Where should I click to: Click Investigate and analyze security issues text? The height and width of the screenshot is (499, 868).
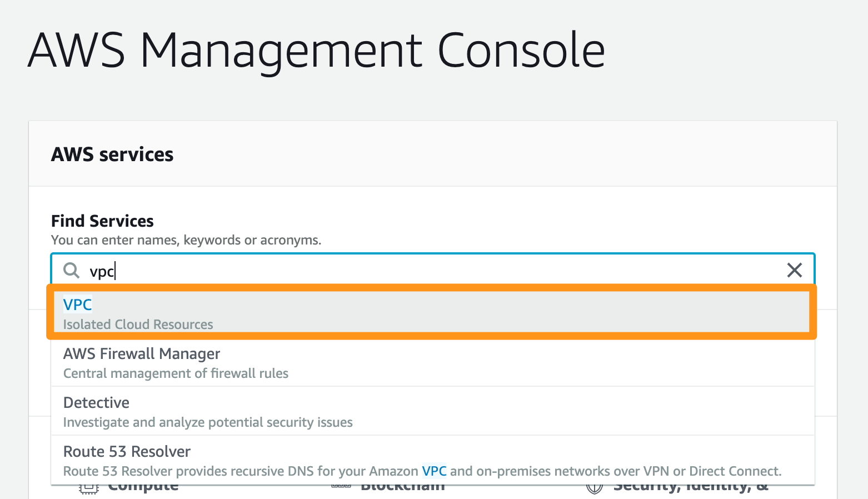(207, 422)
